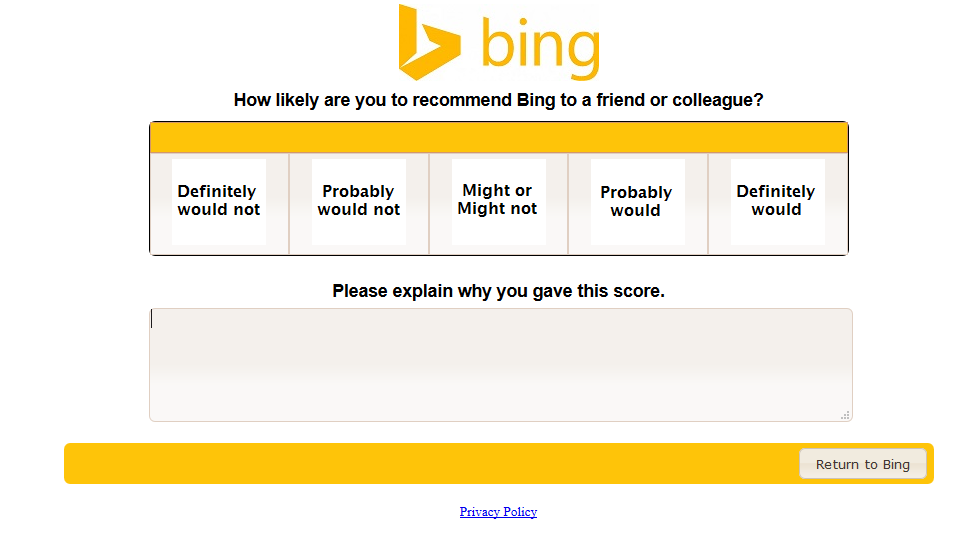The width and height of the screenshot is (974, 545).
Task: Click 'Please explain why you gave this score'
Action: 498,291
